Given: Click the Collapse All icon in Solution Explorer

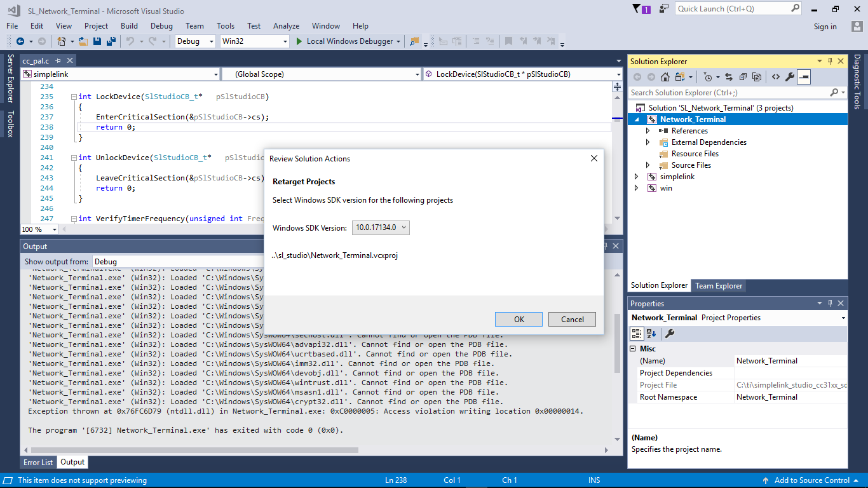Looking at the screenshot, I should click(x=742, y=77).
